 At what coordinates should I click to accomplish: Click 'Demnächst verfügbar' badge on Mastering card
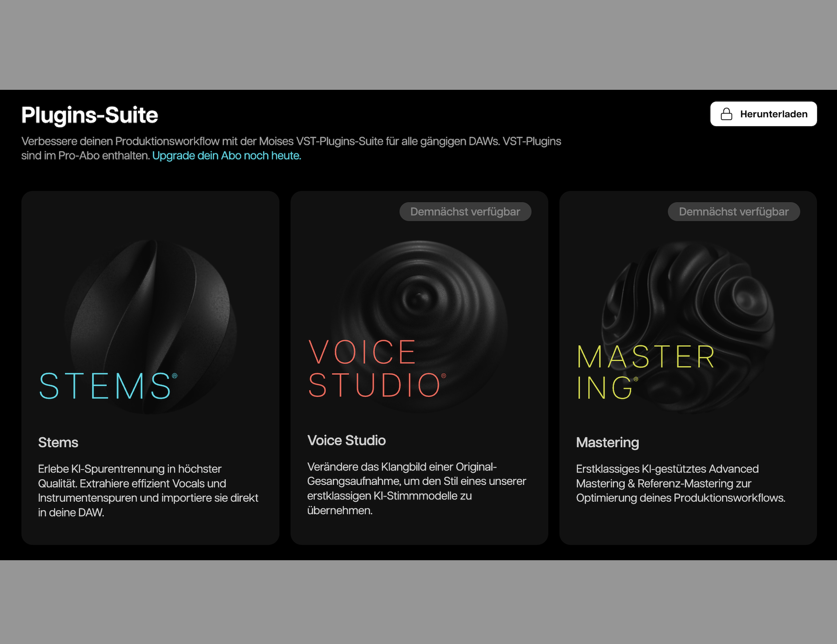point(734,212)
